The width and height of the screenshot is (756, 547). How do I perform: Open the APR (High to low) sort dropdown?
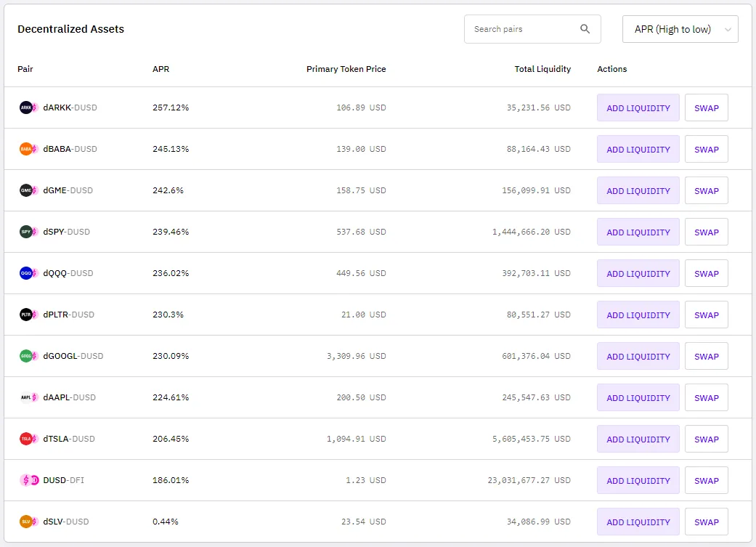(x=680, y=29)
